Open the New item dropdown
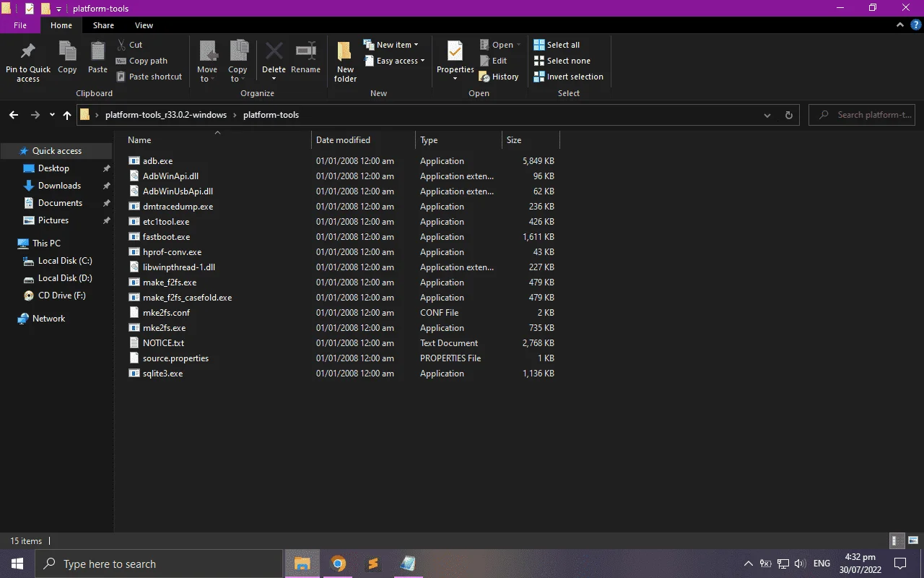Image resolution: width=924 pixels, height=578 pixels. click(391, 45)
